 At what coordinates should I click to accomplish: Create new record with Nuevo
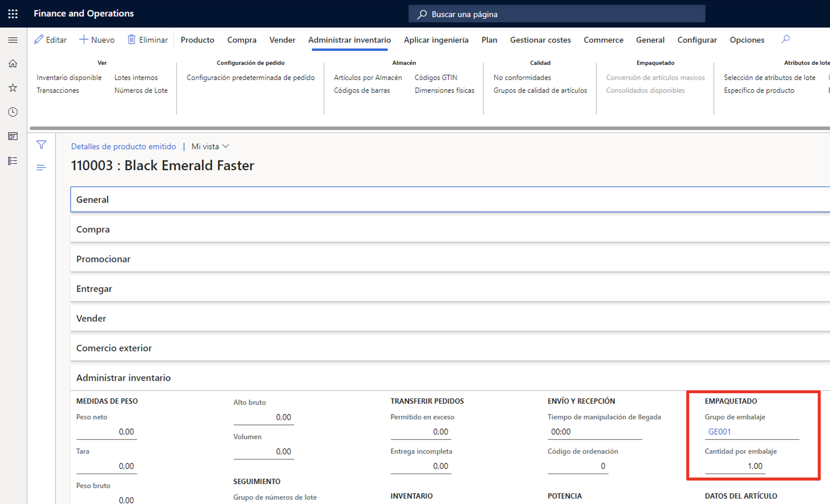pyautogui.click(x=97, y=40)
